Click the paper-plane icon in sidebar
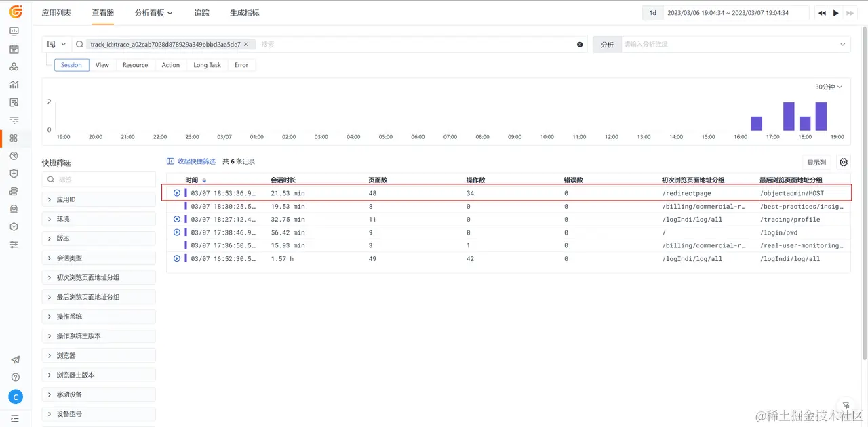The height and width of the screenshot is (427, 868). click(15, 360)
